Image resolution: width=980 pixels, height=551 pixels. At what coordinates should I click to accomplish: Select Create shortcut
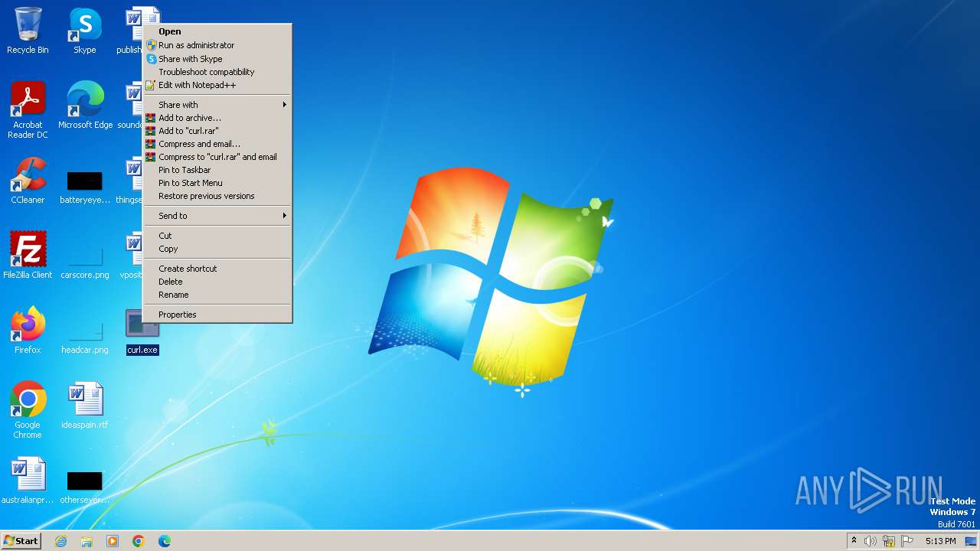click(217, 269)
